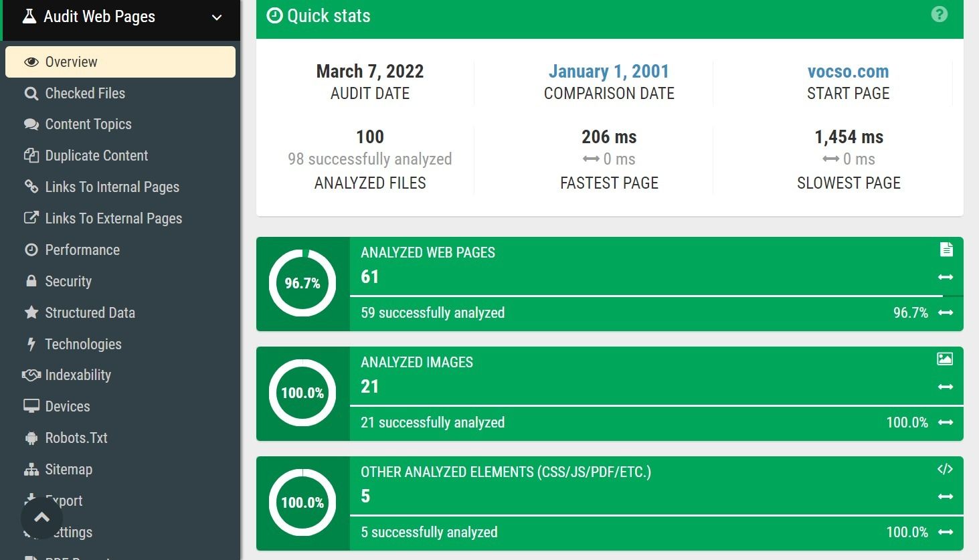Click the 1,454 ms slowest page value

849,137
